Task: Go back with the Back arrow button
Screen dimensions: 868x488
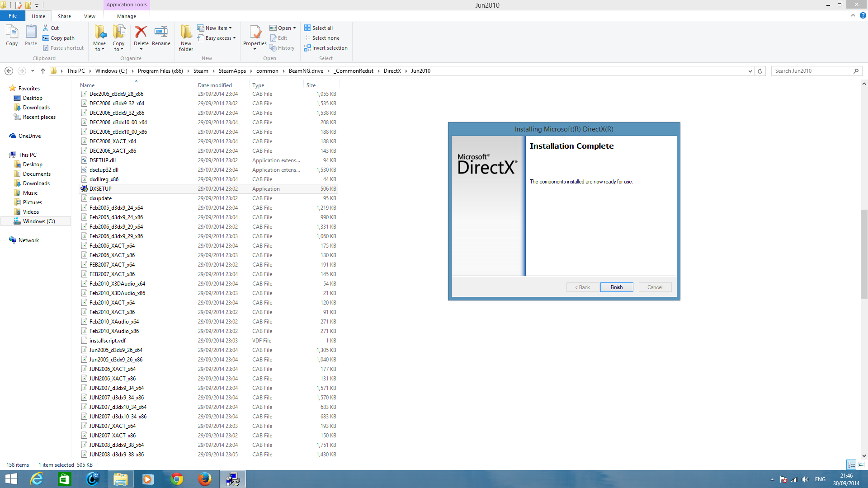Action: 9,71
